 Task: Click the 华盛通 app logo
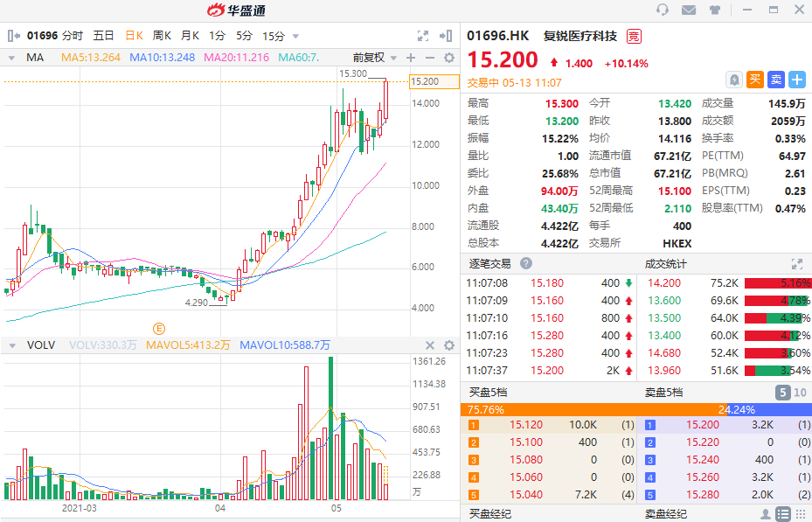pyautogui.click(x=236, y=10)
